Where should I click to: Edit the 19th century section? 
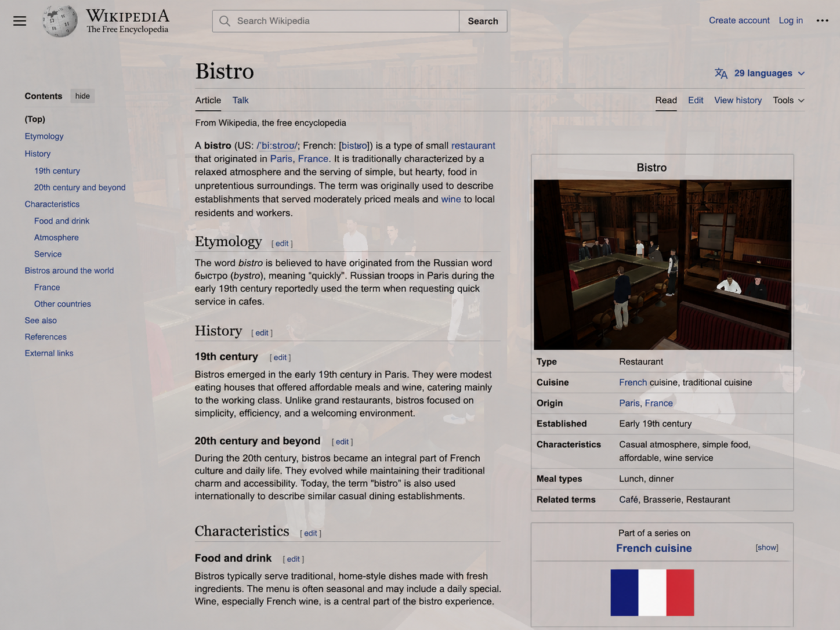coord(280,357)
